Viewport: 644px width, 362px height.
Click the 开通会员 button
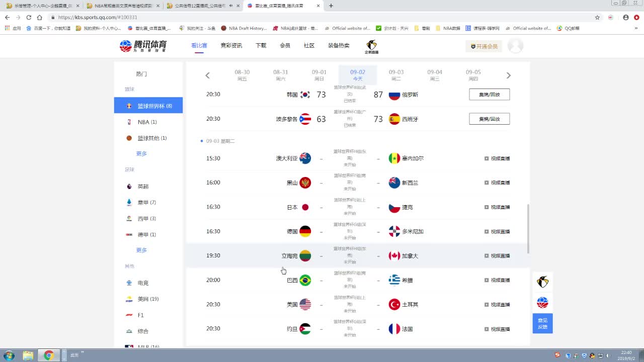pos(484,46)
